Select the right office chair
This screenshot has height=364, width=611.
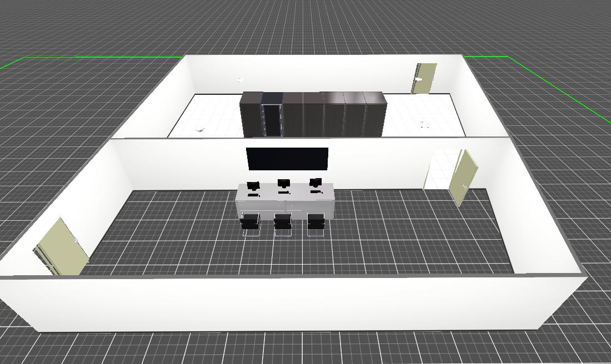tap(315, 223)
